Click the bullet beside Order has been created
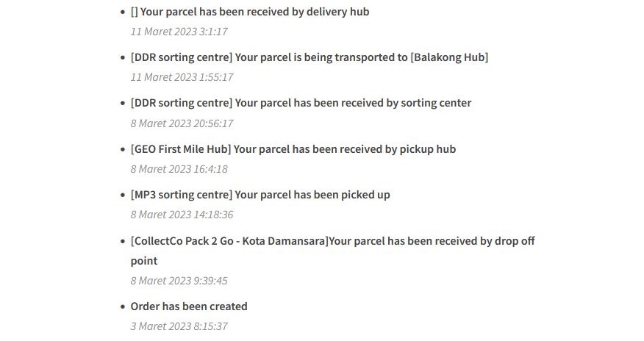 (x=122, y=306)
